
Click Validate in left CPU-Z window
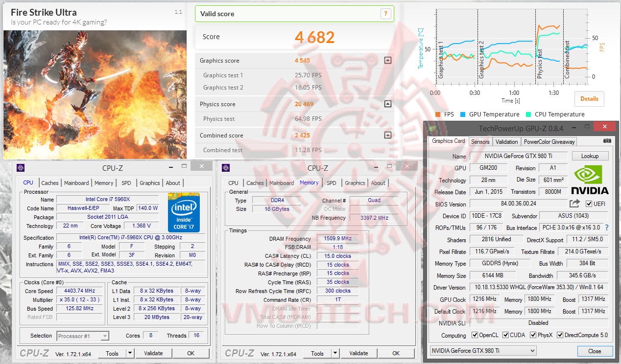[x=153, y=353]
